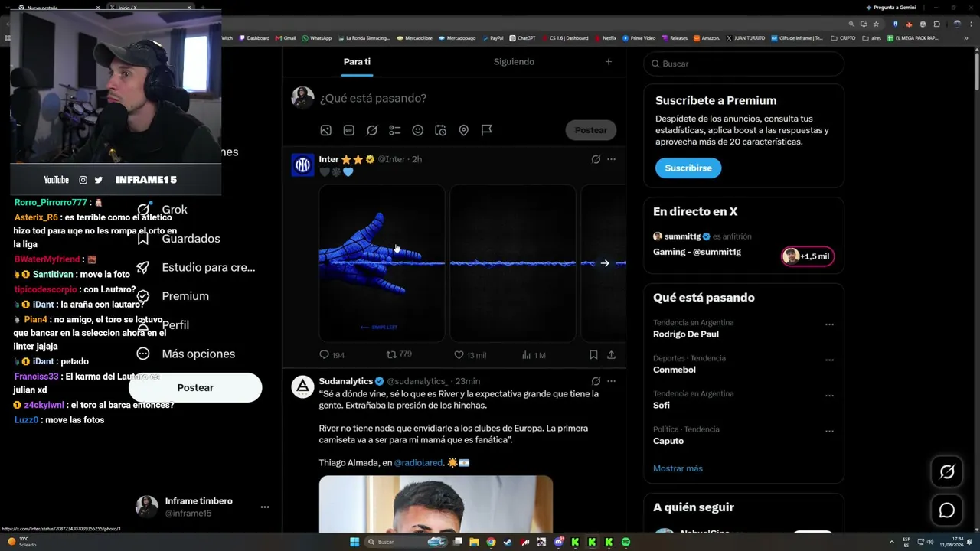Open options for Rodrigo De Paul trend
Viewport: 980px width, 551px height.
tap(829, 324)
